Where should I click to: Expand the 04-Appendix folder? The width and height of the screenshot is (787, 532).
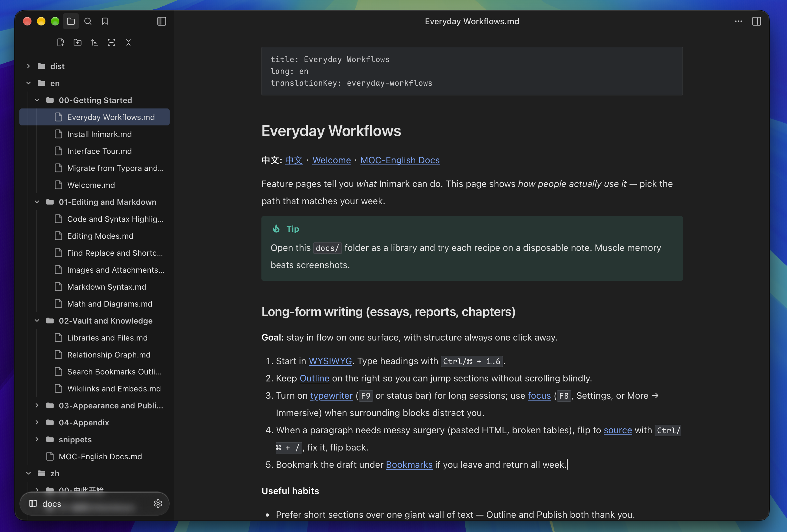click(x=37, y=422)
